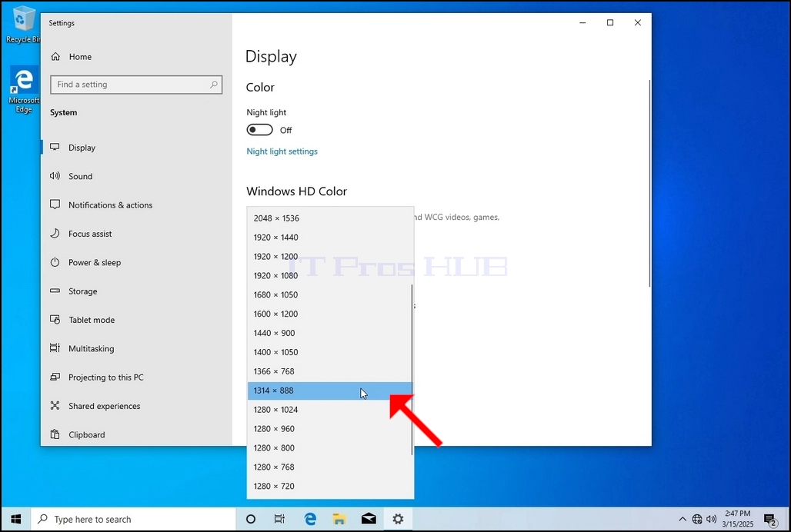This screenshot has width=791, height=532.
Task: Minimize the Settings window
Action: click(582, 22)
